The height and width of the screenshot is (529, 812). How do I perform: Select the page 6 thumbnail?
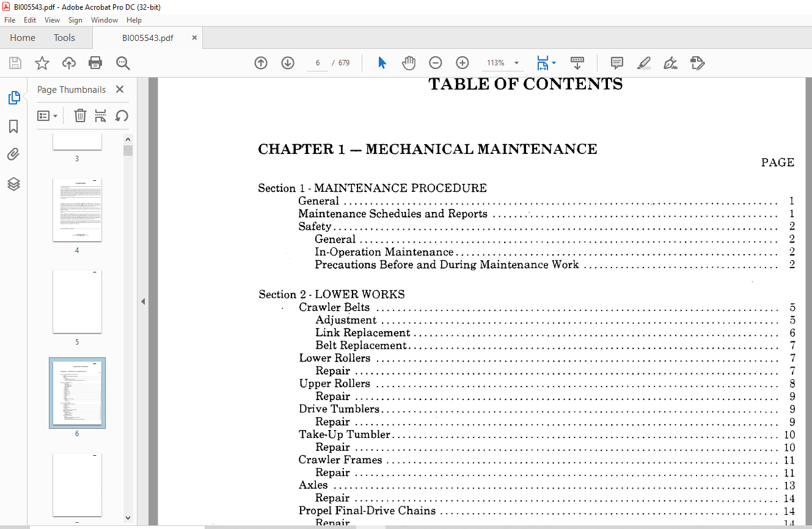click(x=77, y=393)
